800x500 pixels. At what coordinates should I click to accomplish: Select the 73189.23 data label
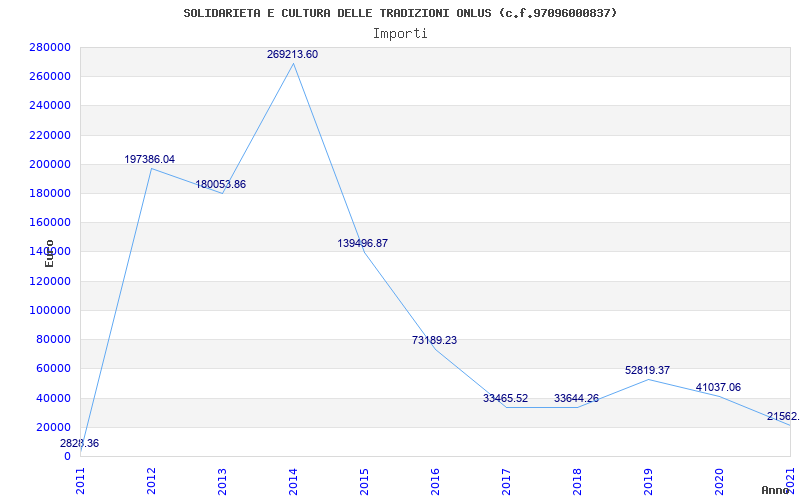[434, 340]
